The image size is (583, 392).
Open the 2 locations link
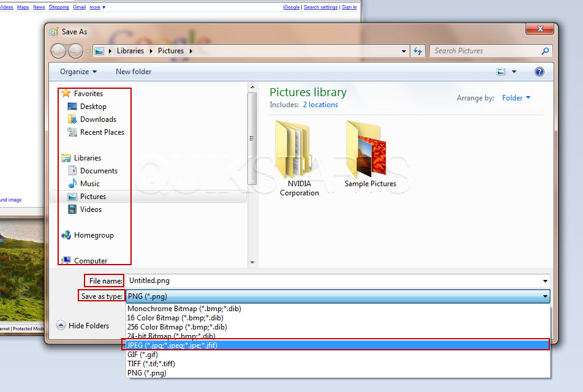320,105
